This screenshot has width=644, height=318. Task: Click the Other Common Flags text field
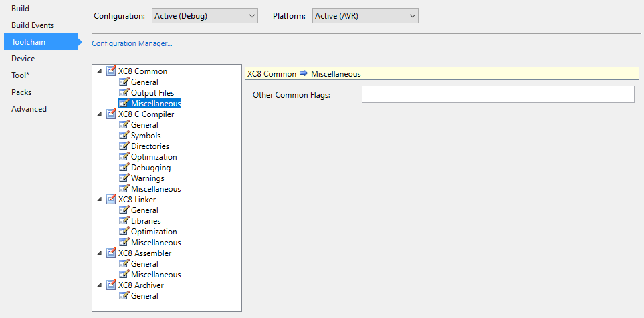pos(498,95)
